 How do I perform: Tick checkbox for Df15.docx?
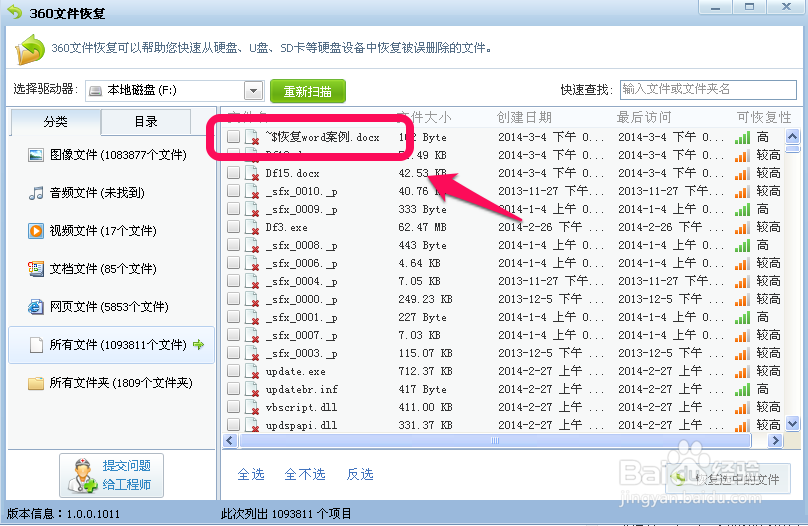(x=233, y=173)
